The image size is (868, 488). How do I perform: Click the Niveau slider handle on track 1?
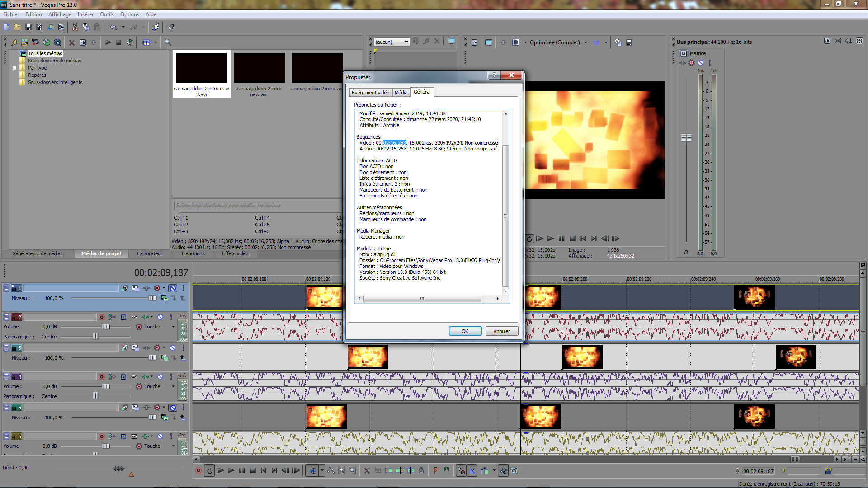152,298
